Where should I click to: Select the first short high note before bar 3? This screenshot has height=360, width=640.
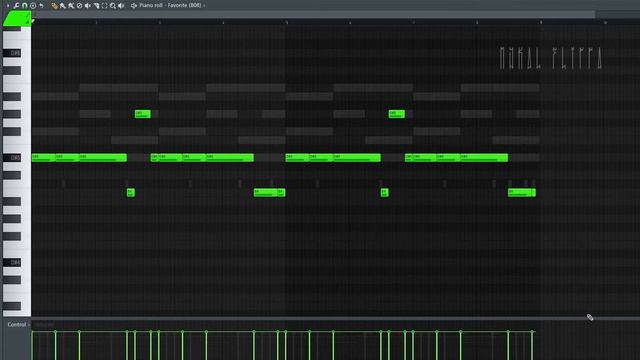(x=143, y=114)
